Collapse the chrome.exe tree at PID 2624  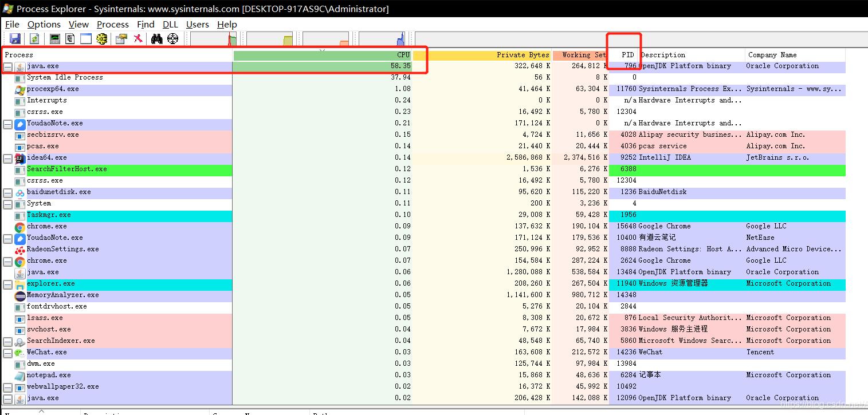(x=8, y=261)
